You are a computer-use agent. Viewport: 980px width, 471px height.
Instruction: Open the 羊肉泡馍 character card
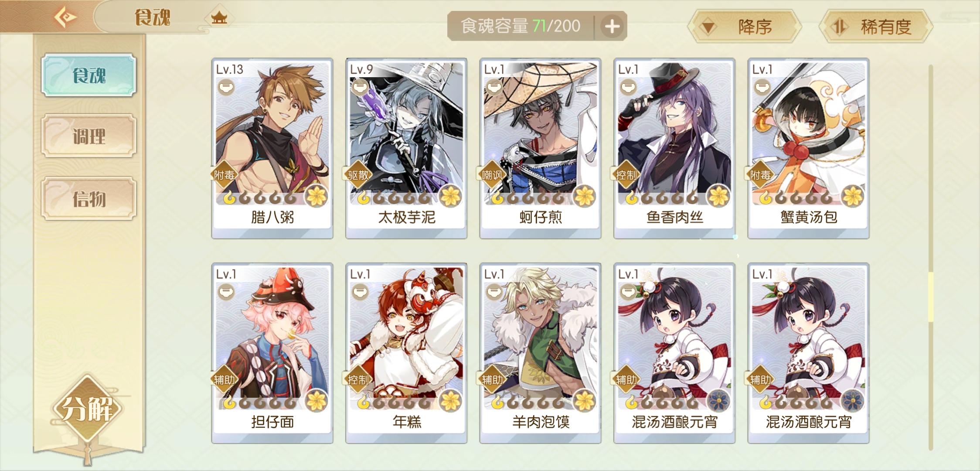541,353
